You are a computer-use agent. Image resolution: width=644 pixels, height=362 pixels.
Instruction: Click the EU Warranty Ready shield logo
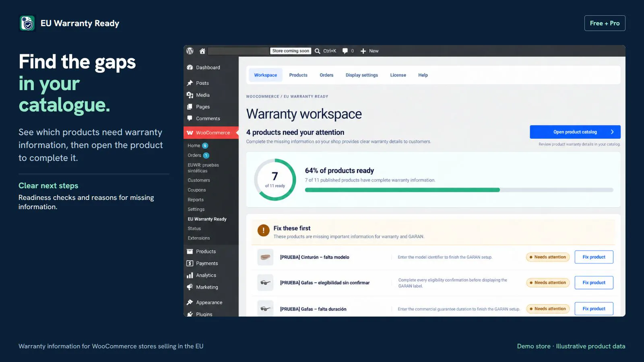(x=27, y=23)
